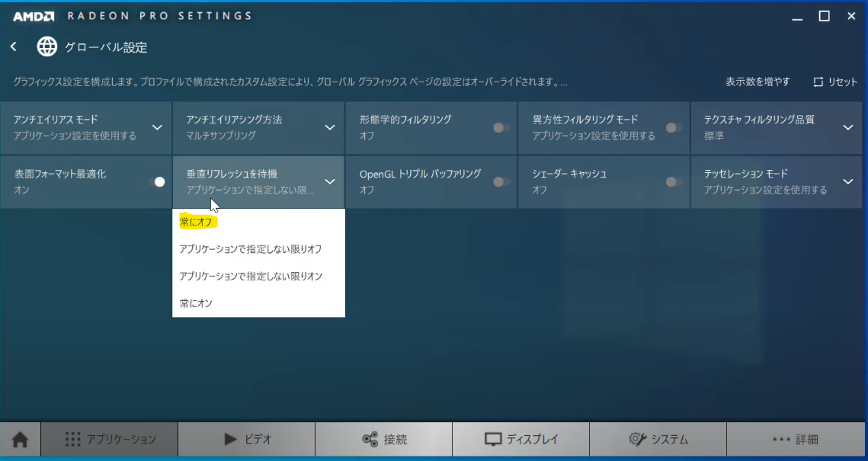Switch to the ディスプレイ tab
The image size is (868, 461).
[x=521, y=440]
